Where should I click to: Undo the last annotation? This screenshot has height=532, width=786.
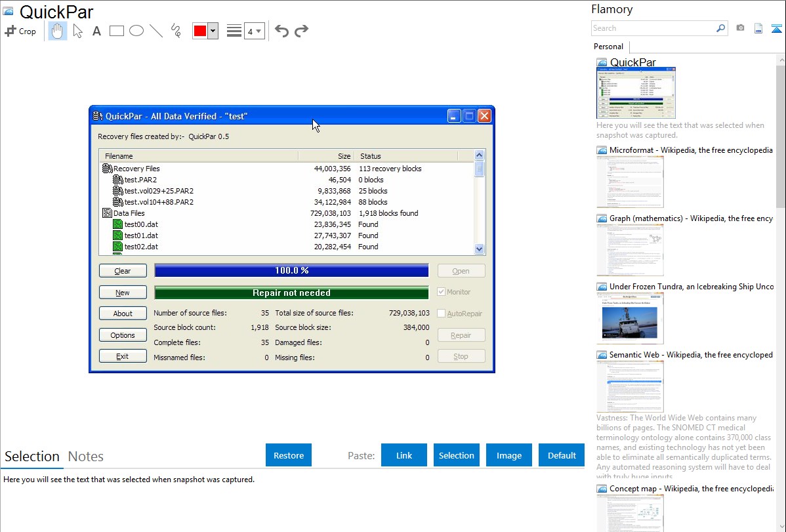(x=281, y=31)
